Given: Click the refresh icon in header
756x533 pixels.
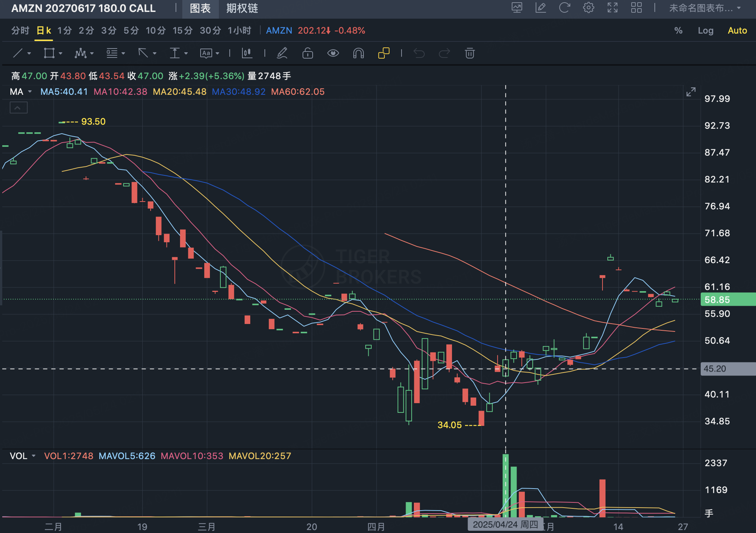Looking at the screenshot, I should (x=564, y=8).
